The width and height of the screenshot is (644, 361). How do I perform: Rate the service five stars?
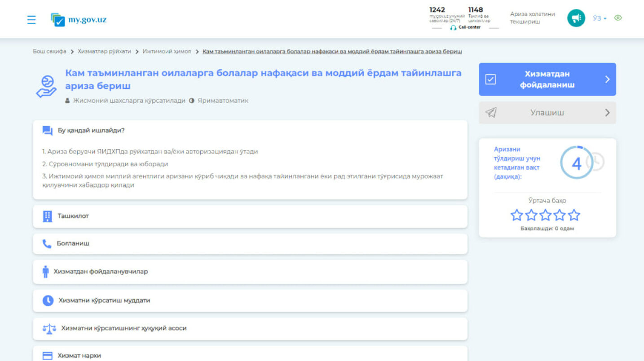pyautogui.click(x=574, y=215)
